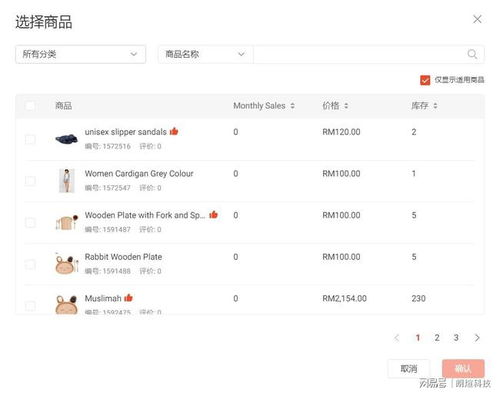The height and width of the screenshot is (393, 500).
Task: Click the 'Muslimah' product name
Action: (103, 298)
